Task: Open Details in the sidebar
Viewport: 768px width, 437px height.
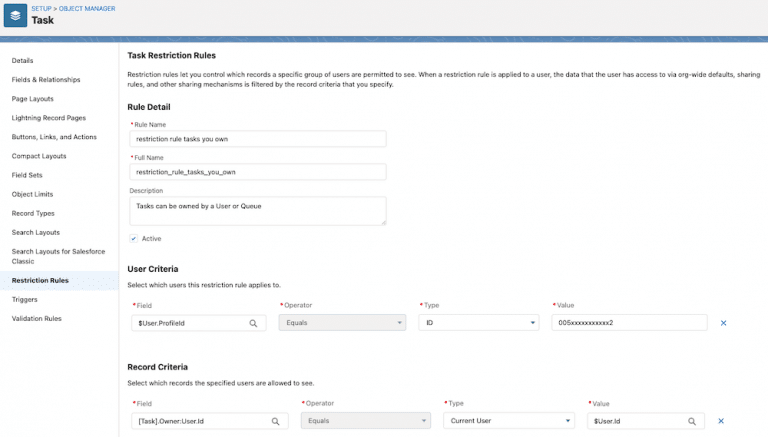Action: tap(23, 61)
